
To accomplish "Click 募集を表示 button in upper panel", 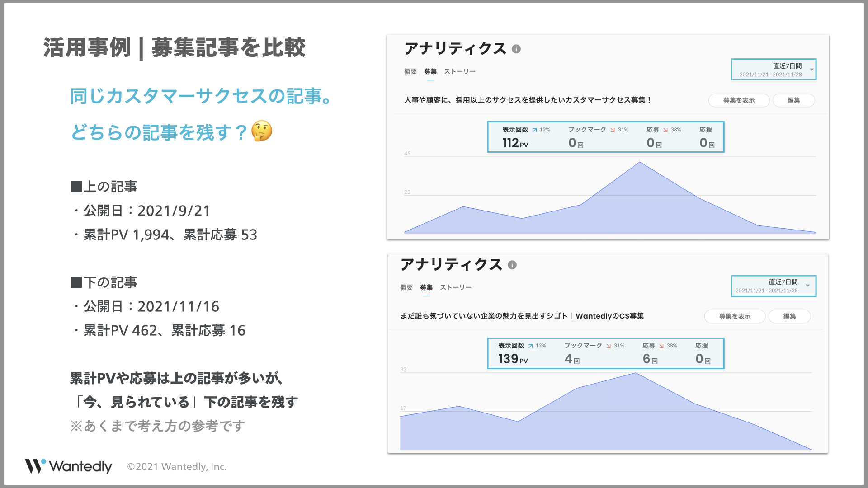I will point(739,100).
